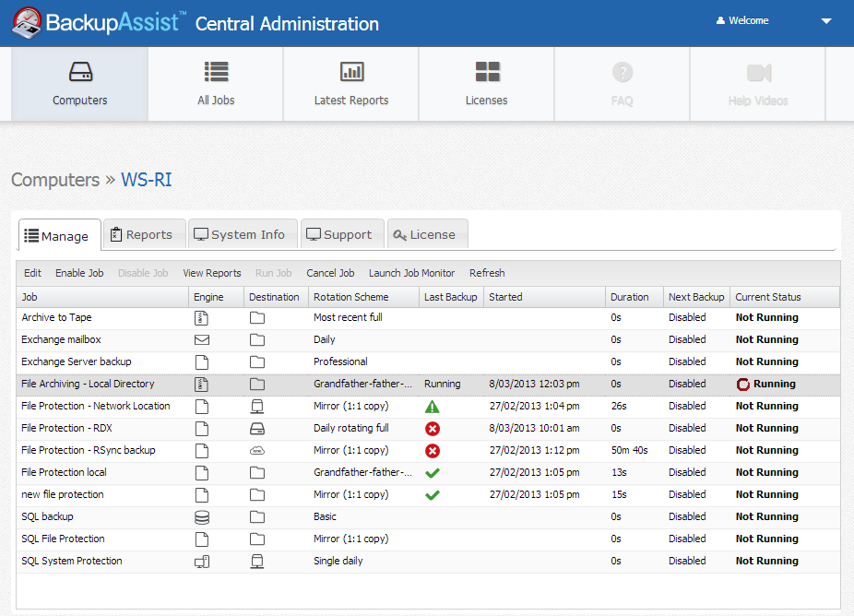Switch to the Manage tab
The height and width of the screenshot is (616, 854).
click(59, 235)
